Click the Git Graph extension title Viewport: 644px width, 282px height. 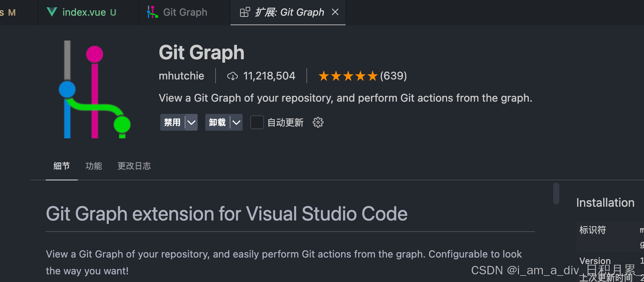tap(201, 53)
